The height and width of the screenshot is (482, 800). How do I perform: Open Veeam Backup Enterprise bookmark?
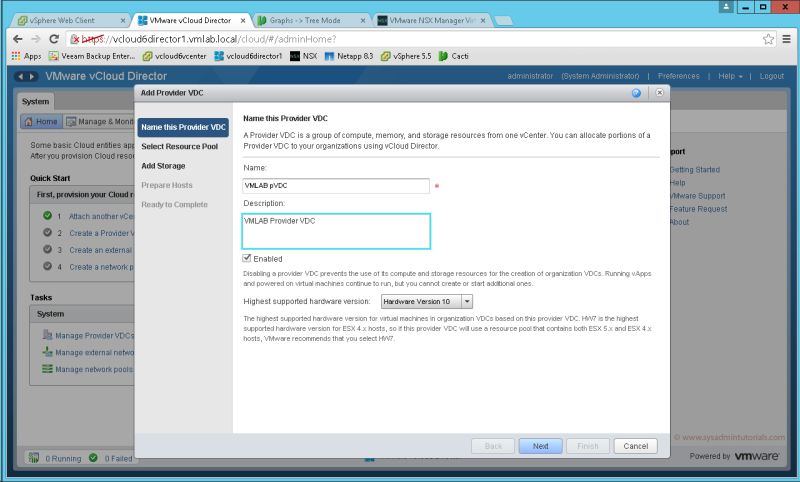pyautogui.click(x=92, y=56)
